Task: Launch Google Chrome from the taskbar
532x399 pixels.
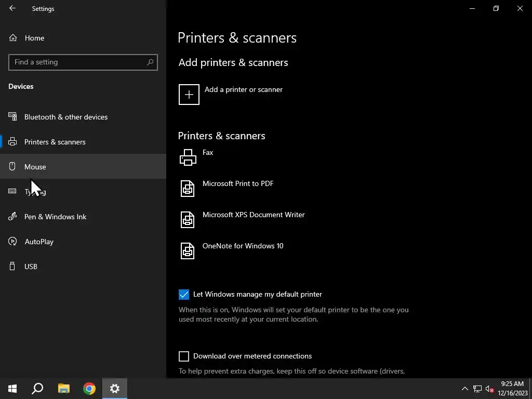Action: click(89, 389)
